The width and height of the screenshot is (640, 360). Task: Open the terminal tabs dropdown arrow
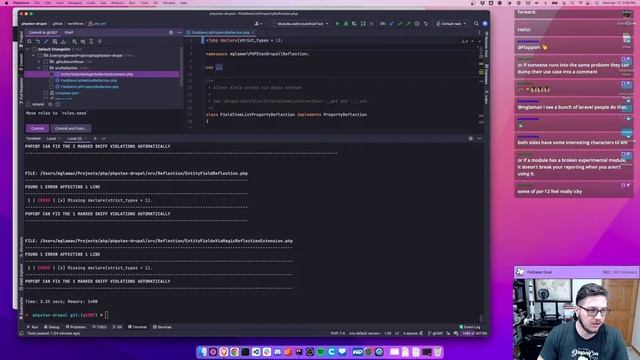coord(104,139)
